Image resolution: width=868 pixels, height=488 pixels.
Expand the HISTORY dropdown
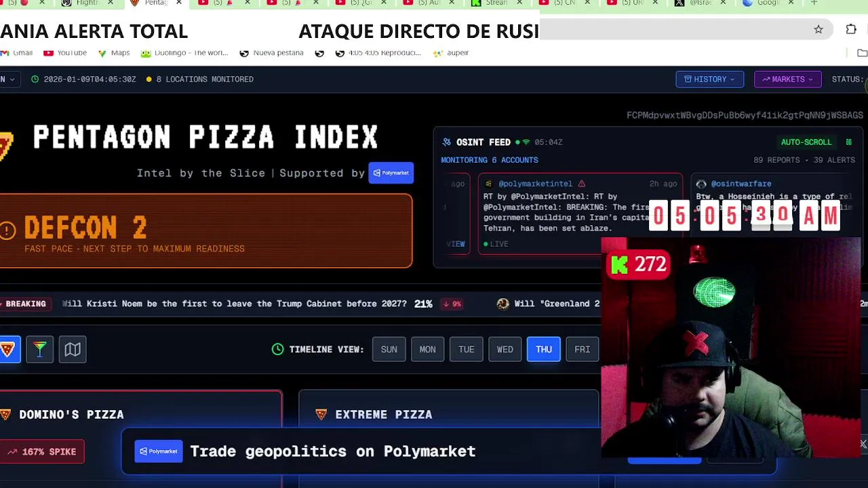[x=709, y=79]
